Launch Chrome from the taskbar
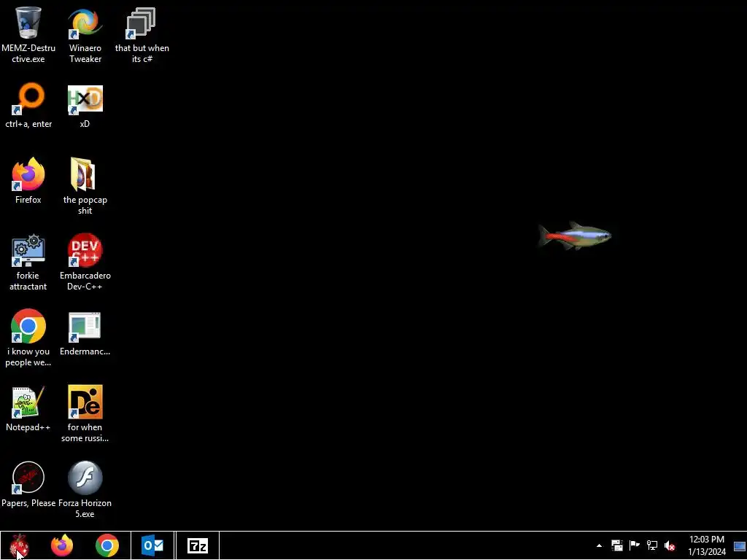 coord(107,545)
